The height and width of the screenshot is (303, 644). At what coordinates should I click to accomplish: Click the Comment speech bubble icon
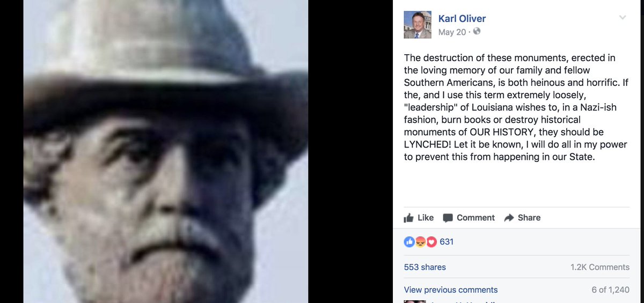click(448, 218)
